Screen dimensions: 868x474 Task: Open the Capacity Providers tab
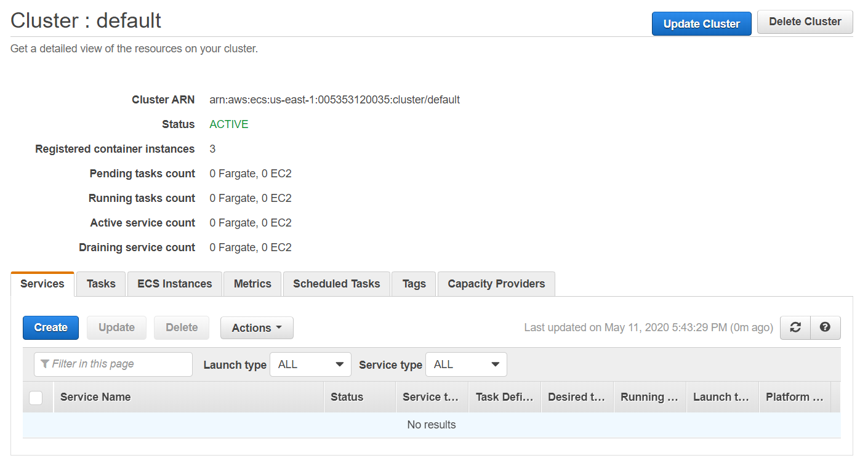496,284
